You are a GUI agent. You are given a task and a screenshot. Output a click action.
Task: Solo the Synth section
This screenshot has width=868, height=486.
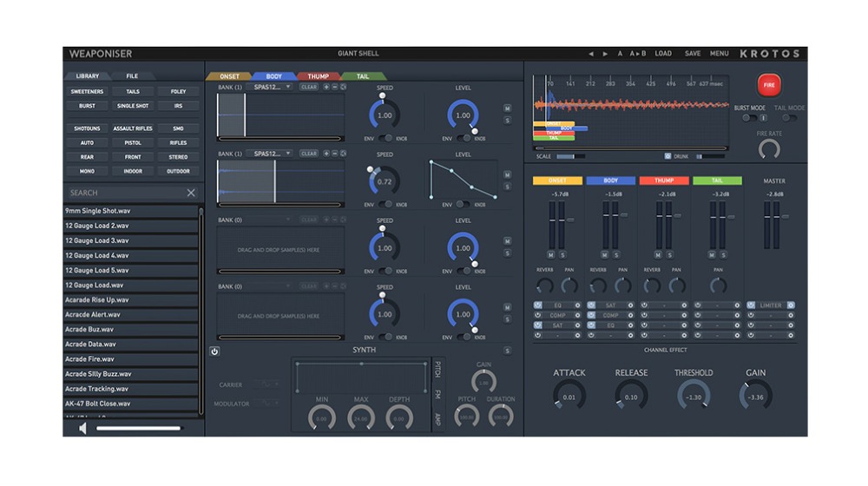[x=507, y=351]
